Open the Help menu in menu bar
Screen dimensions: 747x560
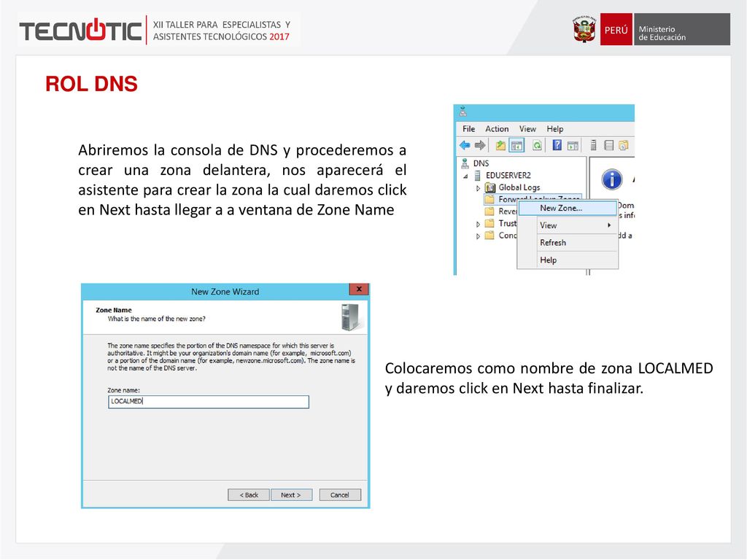pos(555,128)
